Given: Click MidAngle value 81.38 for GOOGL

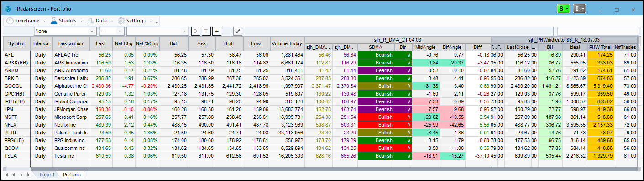Looking at the screenshot, I should [426, 86].
